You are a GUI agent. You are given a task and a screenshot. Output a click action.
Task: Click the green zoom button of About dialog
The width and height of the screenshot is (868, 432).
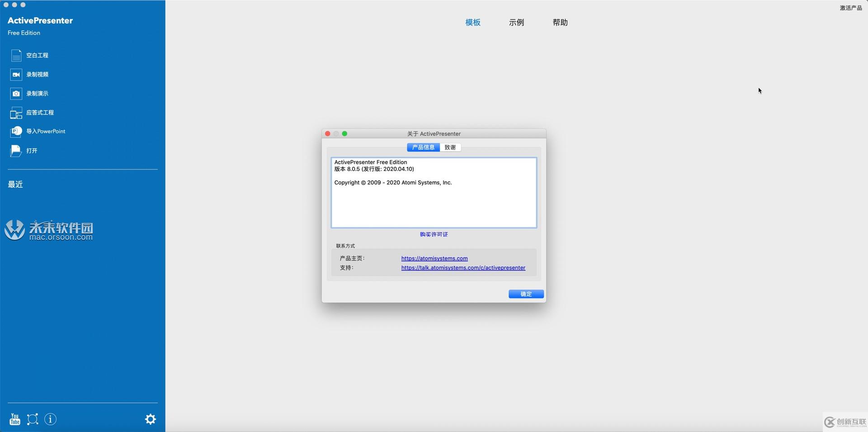coord(344,134)
